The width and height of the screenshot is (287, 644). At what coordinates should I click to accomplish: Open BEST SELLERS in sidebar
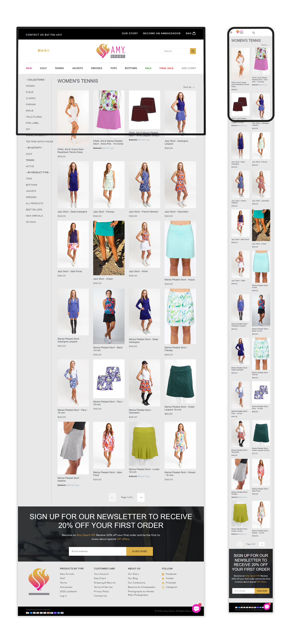tap(34, 209)
